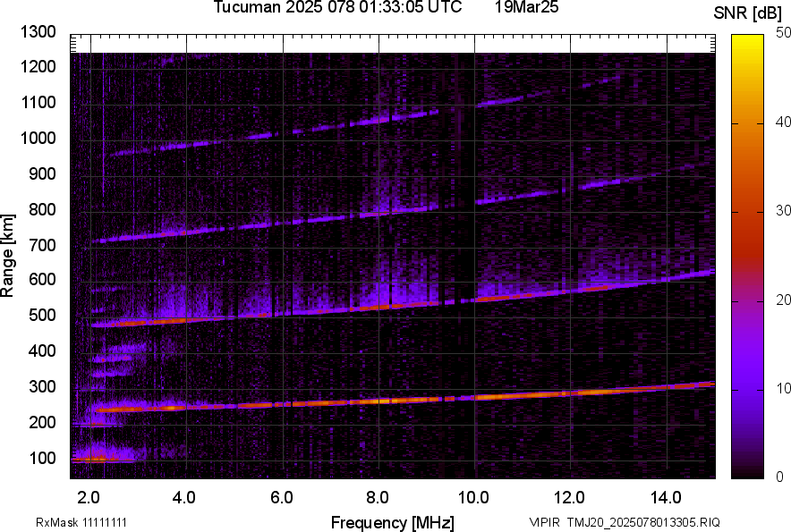Click the 30 value on the colorbar
The width and height of the screenshot is (791, 532).
click(x=783, y=211)
